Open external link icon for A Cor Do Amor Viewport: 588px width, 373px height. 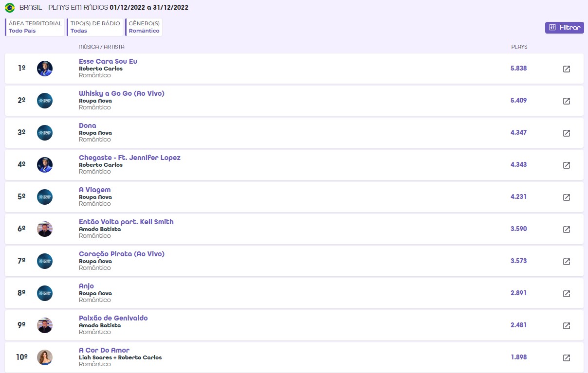567,358
